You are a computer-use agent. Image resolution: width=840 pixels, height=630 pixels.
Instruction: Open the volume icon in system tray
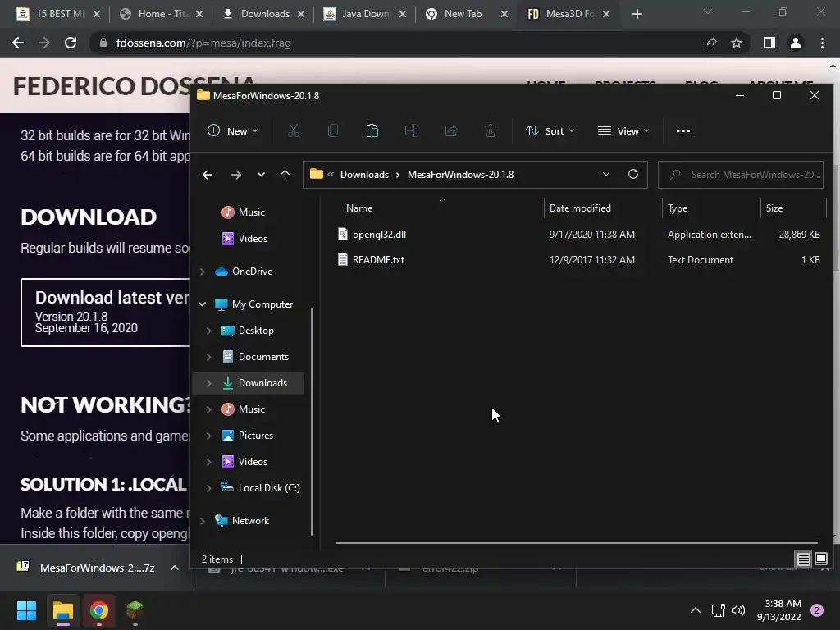(x=738, y=610)
